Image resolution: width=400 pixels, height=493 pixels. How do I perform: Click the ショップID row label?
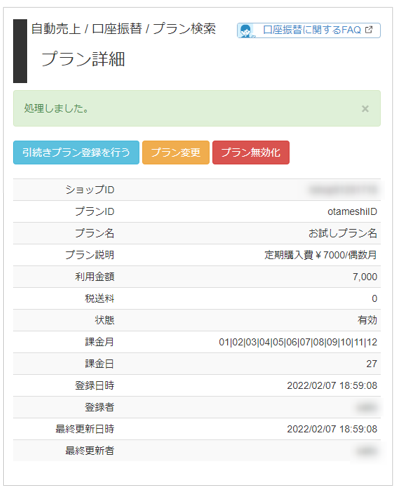click(90, 190)
